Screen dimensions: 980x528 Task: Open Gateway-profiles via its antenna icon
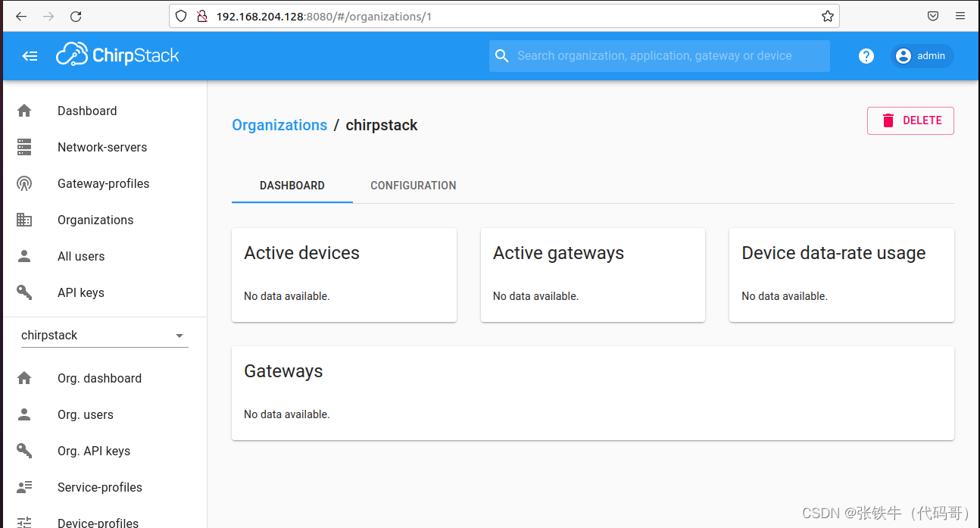(24, 183)
